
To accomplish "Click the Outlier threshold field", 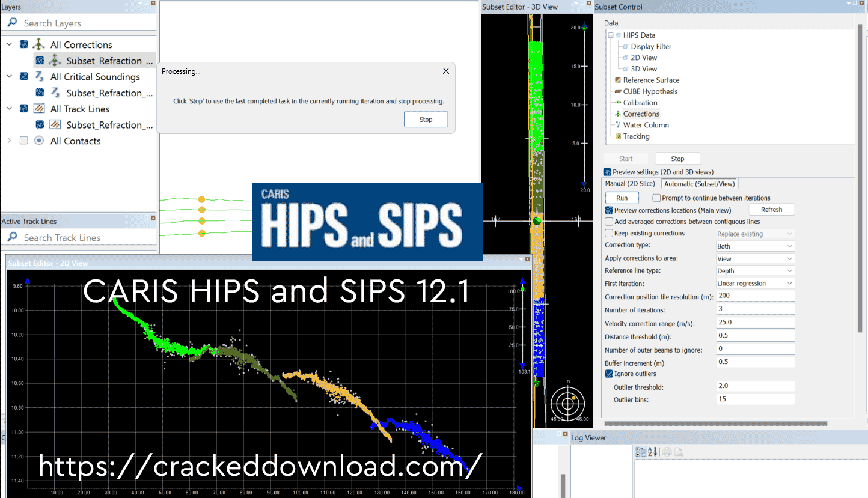I will point(755,386).
